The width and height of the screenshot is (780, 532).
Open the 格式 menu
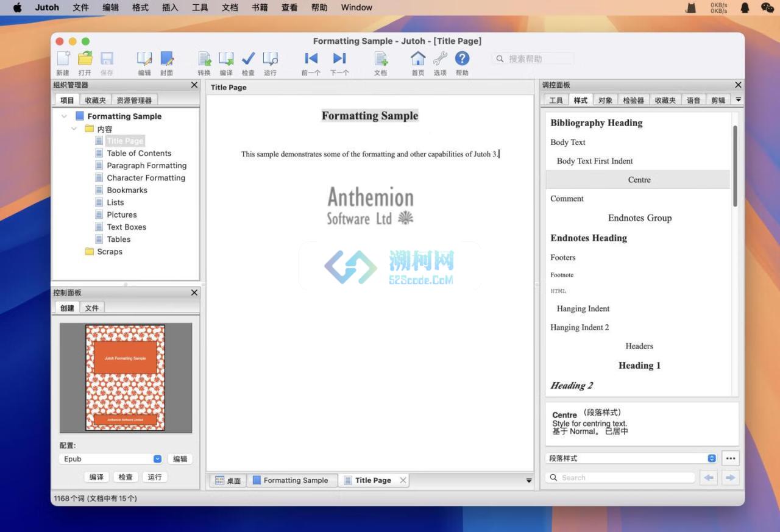(x=140, y=7)
